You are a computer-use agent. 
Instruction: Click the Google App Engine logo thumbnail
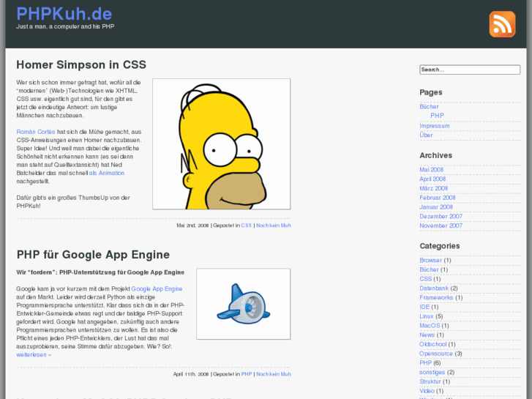tap(243, 304)
